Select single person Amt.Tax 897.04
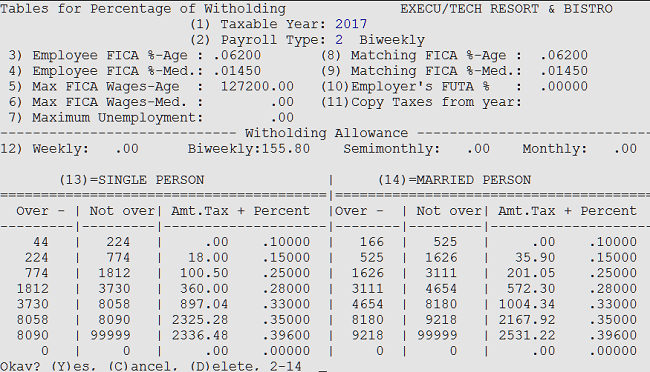 pos(204,304)
